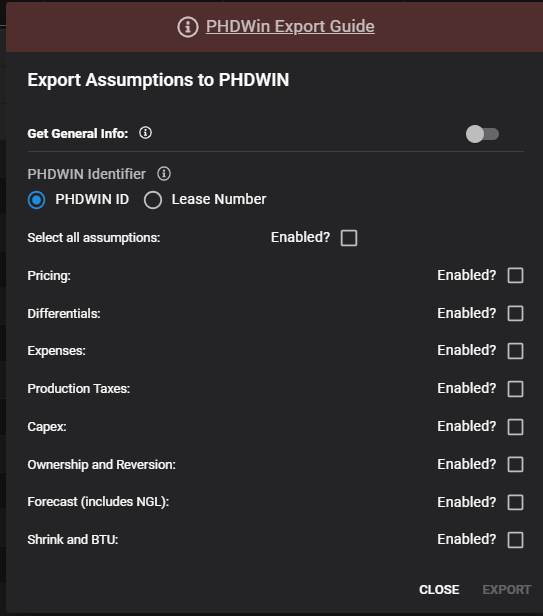The width and height of the screenshot is (543, 616).
Task: Toggle the Get General Info switch
Action: (x=482, y=134)
